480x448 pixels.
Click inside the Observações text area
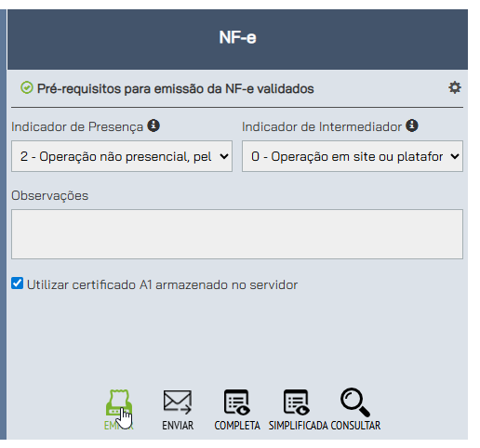pyautogui.click(x=237, y=234)
